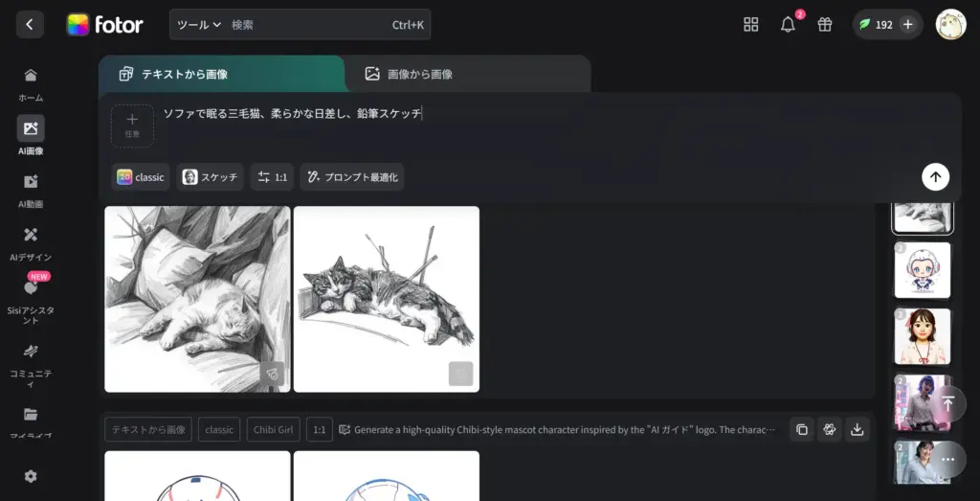Click edit icon on second cat sketch
The image size is (980, 501).
(460, 374)
